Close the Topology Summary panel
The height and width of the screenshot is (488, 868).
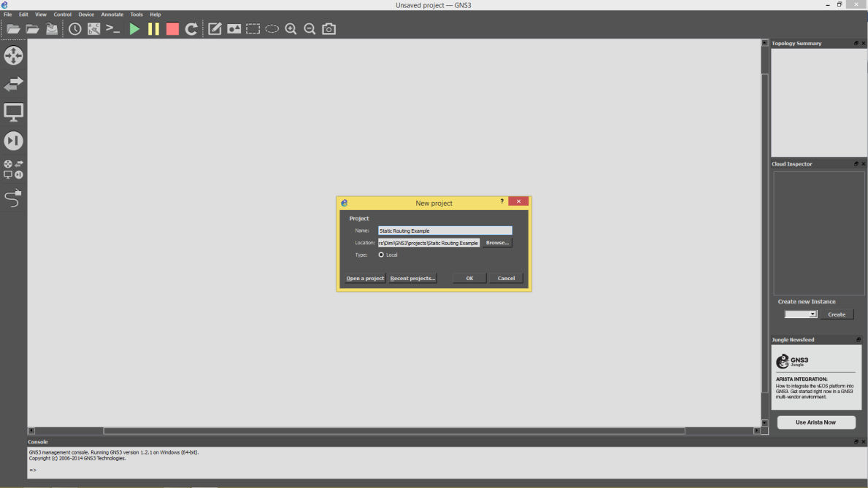click(x=864, y=43)
